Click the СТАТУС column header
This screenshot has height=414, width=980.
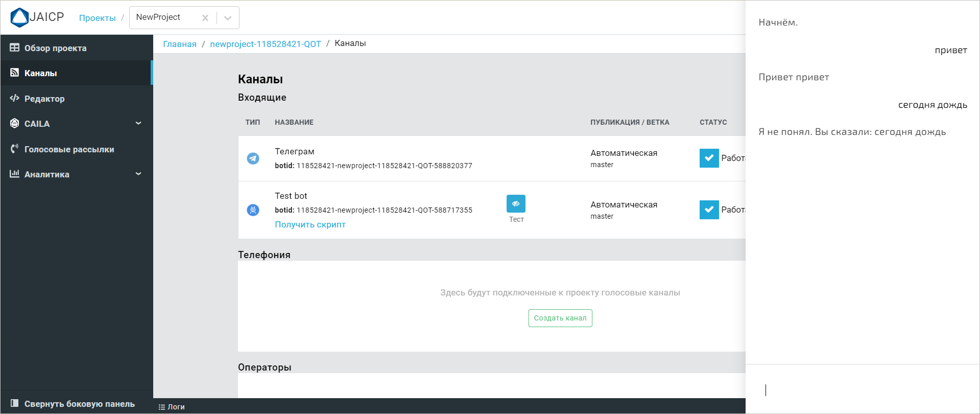713,122
